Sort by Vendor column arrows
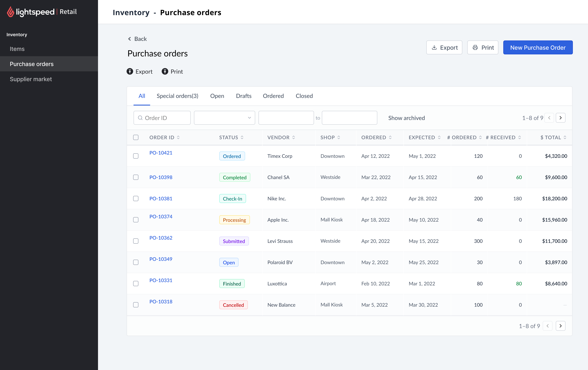The width and height of the screenshot is (588, 370). tap(294, 137)
